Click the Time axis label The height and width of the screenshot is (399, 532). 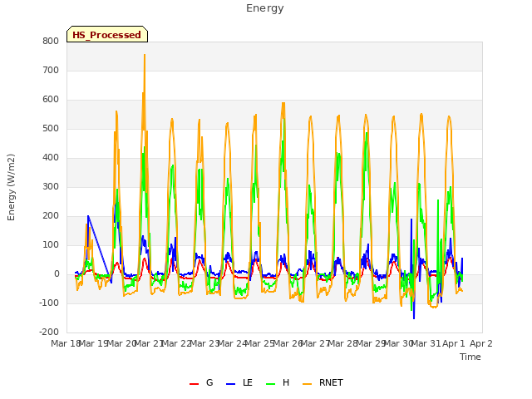470,357
